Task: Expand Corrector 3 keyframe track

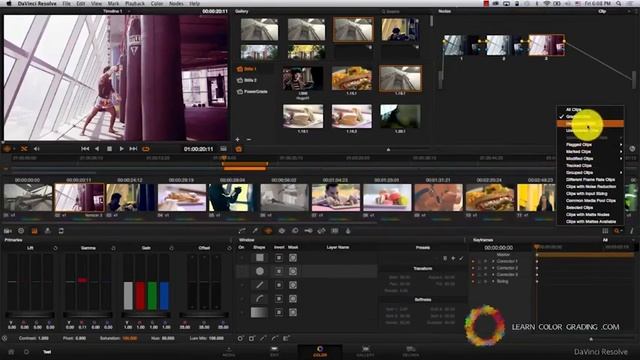Action: 493,275
